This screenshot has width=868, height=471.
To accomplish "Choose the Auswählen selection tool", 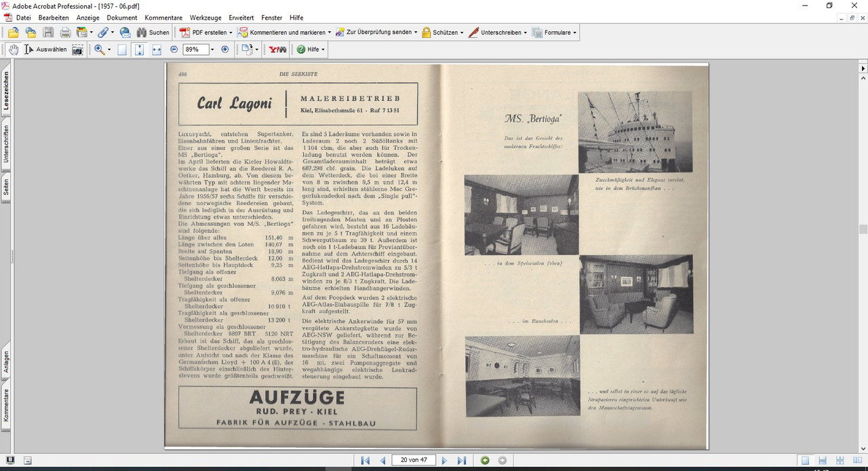I will (45, 50).
